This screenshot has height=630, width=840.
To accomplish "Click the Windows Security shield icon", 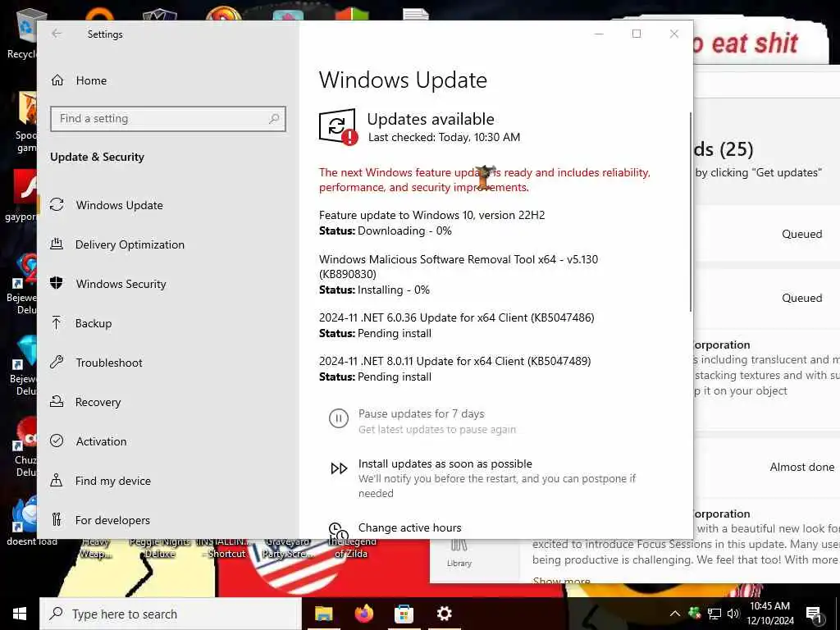I will [x=57, y=283].
